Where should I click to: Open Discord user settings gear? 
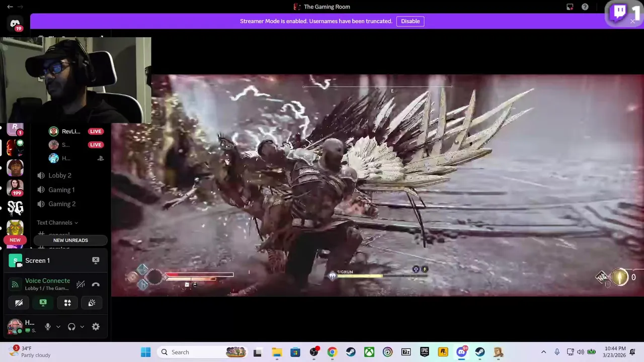(x=96, y=327)
